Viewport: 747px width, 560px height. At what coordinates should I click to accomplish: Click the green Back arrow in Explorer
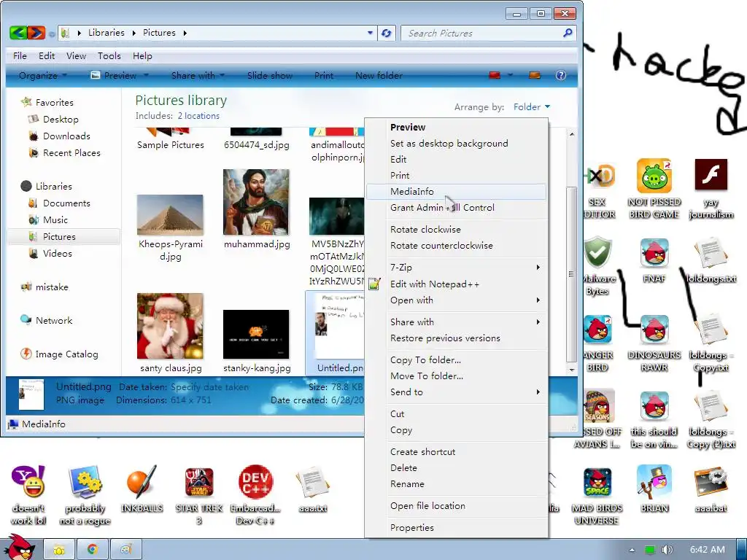tap(18, 33)
